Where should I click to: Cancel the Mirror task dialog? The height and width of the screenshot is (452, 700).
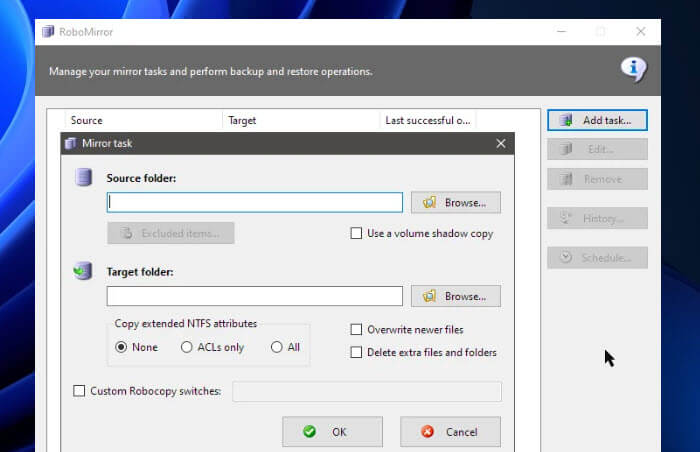[x=450, y=432]
